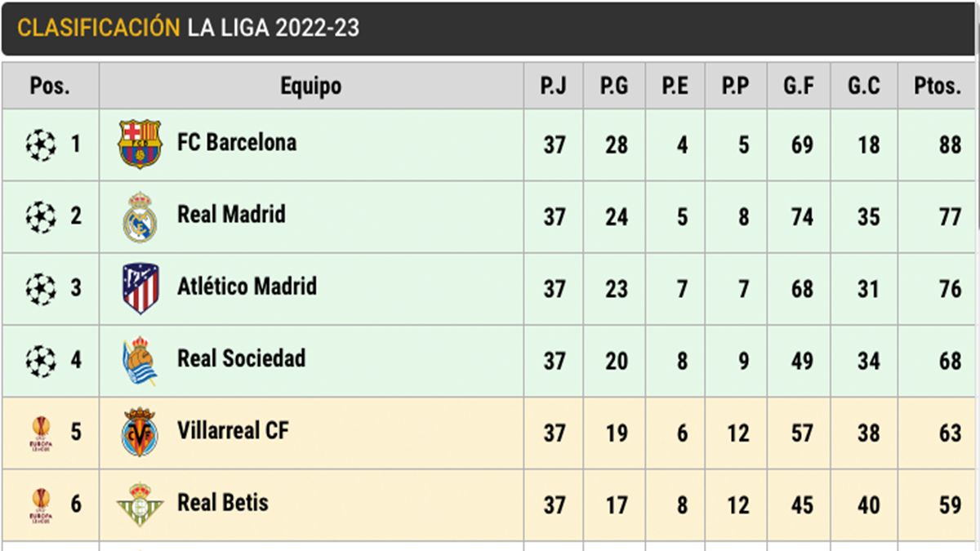Viewport: 980px width, 551px height.
Task: Select the Atlético Madrid team name
Action: tap(247, 287)
